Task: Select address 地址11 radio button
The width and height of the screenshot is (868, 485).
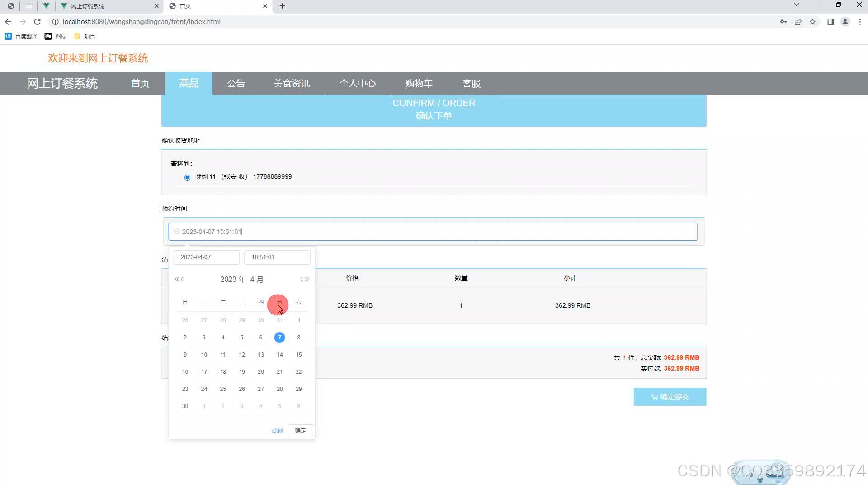Action: (x=187, y=177)
